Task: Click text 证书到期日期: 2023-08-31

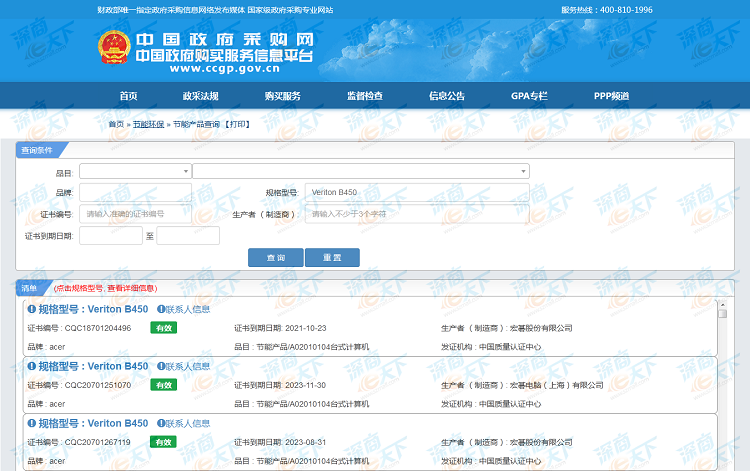Action: (x=280, y=442)
